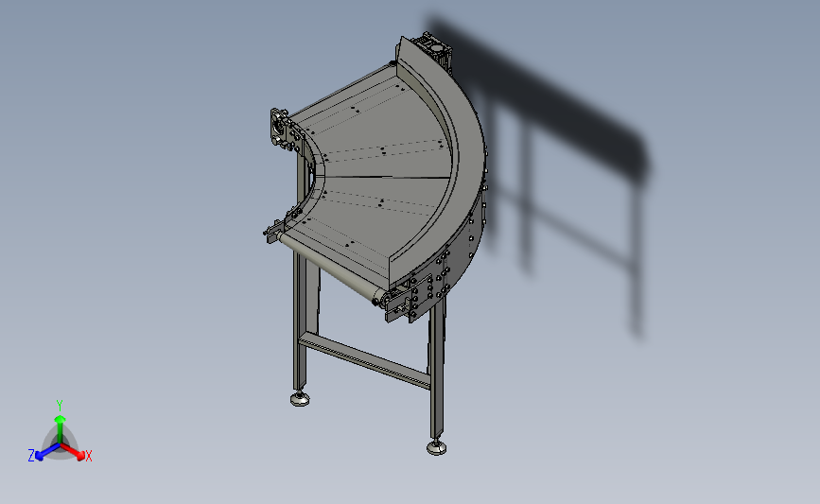Click the red X axis arrow of the triad
The width and height of the screenshot is (820, 504).
pos(73,451)
